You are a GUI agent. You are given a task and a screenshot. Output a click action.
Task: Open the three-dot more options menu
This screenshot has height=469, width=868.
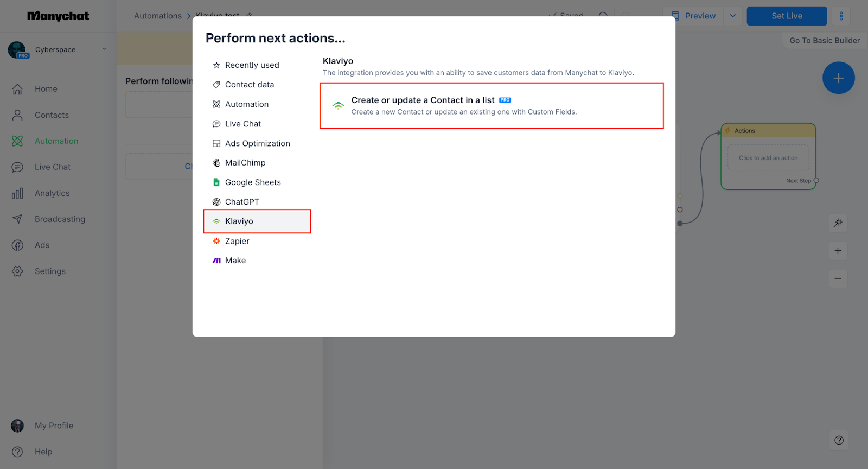pyautogui.click(x=841, y=16)
